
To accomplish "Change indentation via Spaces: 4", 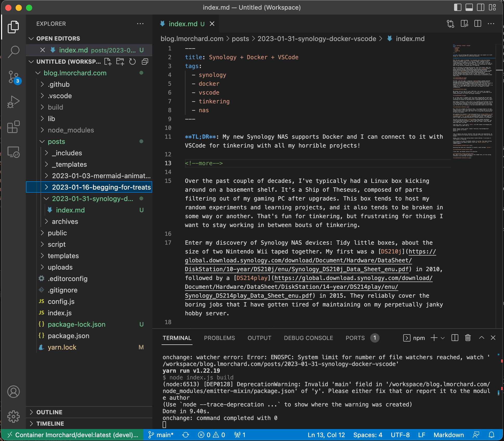I will pos(368,435).
